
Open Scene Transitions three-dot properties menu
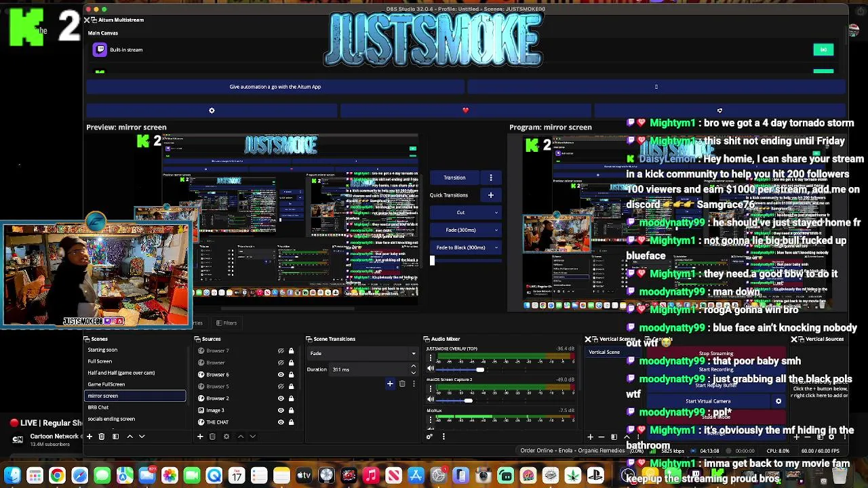point(414,384)
